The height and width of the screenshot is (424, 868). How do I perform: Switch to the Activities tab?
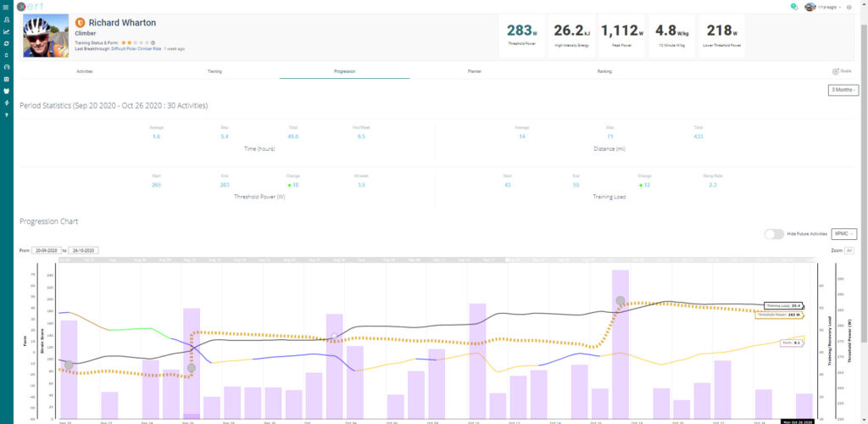coord(85,72)
